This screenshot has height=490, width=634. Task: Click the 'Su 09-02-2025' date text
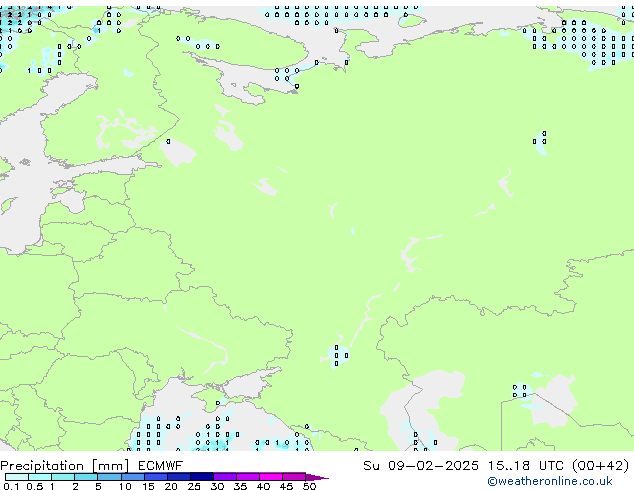click(421, 466)
